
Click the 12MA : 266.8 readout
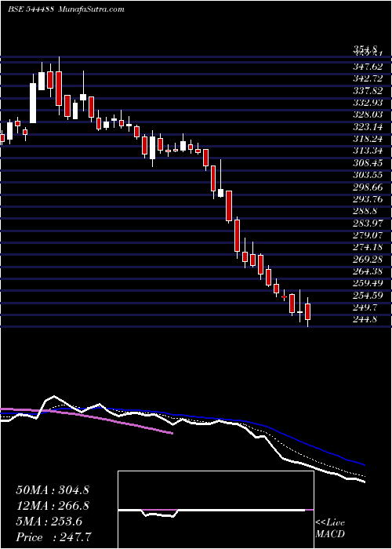(53, 506)
